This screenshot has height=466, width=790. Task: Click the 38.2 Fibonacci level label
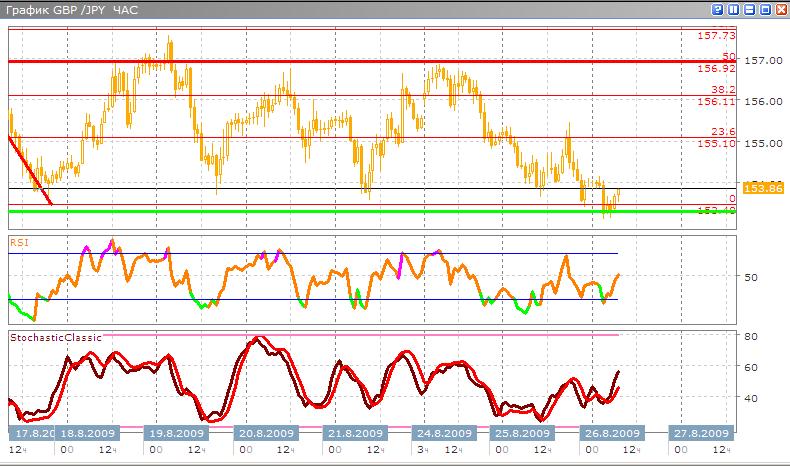click(723, 90)
